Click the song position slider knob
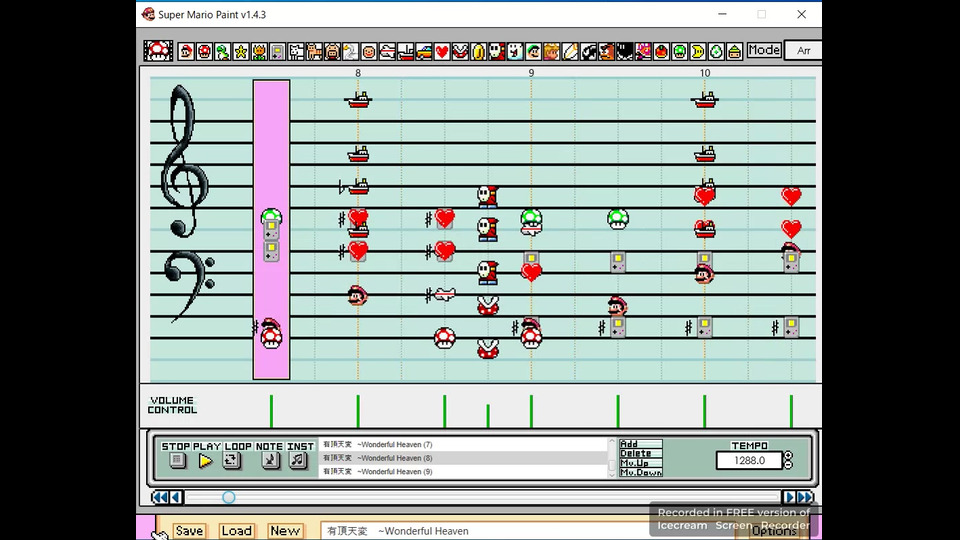960x540 pixels. (228, 497)
